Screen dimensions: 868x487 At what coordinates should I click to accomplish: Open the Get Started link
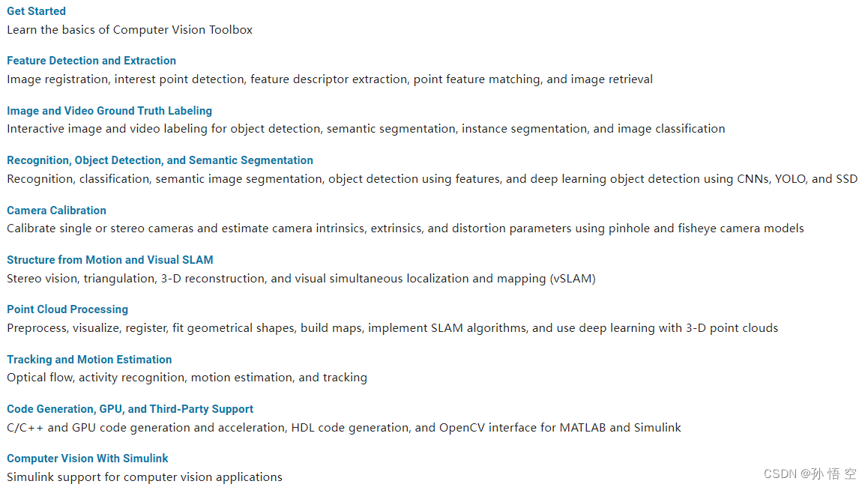[x=36, y=11]
